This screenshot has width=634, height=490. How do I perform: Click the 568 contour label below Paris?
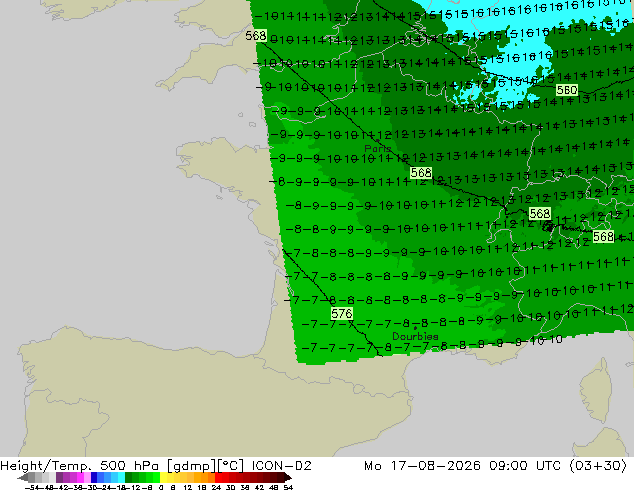421,173
